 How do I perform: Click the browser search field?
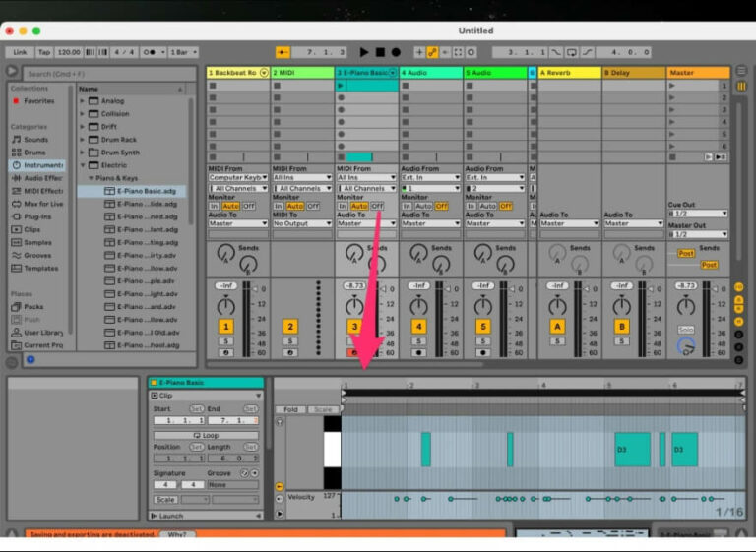tap(110, 74)
